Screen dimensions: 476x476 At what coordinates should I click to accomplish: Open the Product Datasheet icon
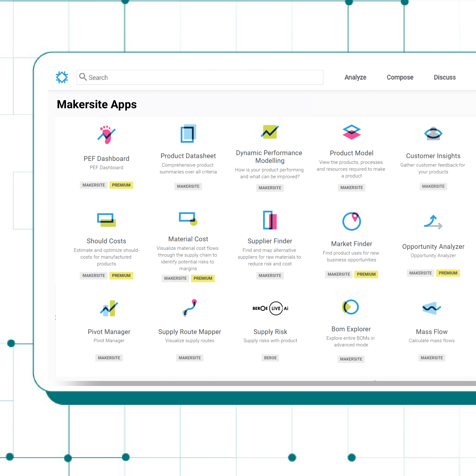pos(188,134)
